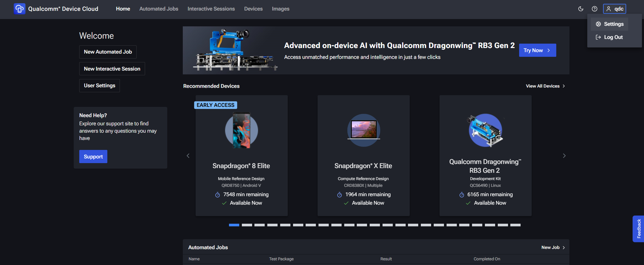Switch to Interactive Sessions tab
Viewport: 644px width, 265px height.
click(x=211, y=9)
